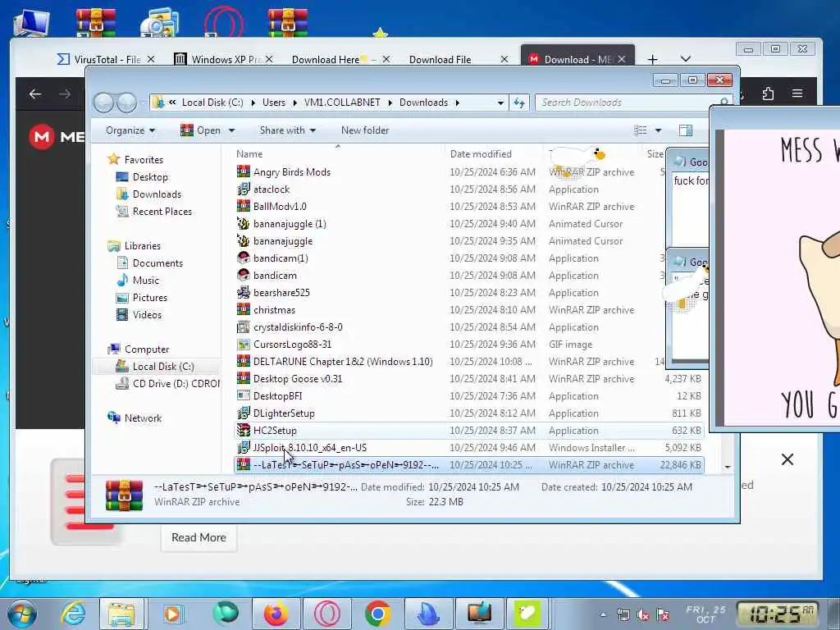The width and height of the screenshot is (840, 630).
Task: Select the HC2Setup application
Action: [x=275, y=430]
